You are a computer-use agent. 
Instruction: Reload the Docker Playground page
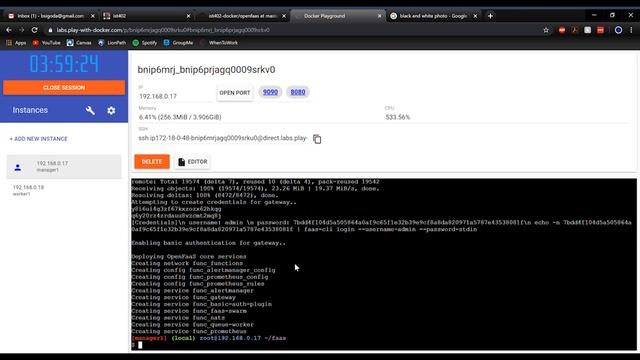click(x=35, y=30)
